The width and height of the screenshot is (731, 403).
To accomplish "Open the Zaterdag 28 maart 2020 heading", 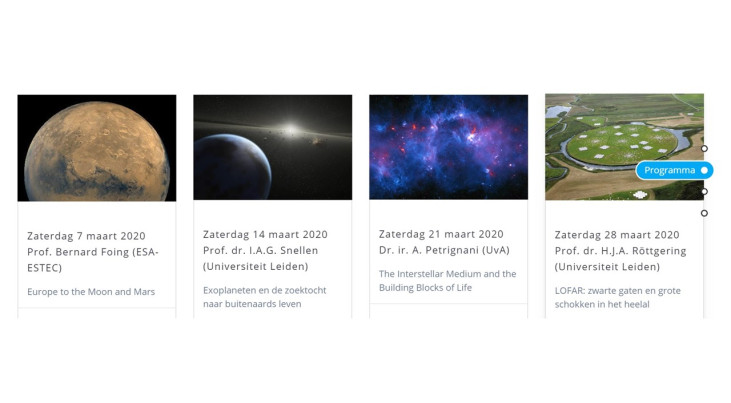I will [617, 235].
